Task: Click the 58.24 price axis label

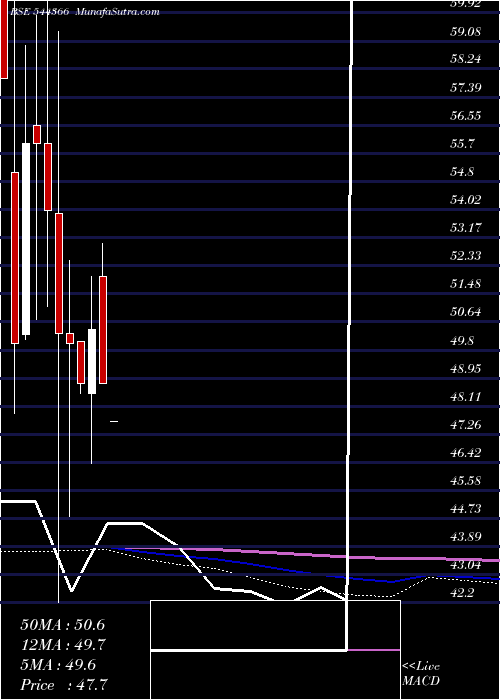Action: click(x=466, y=58)
